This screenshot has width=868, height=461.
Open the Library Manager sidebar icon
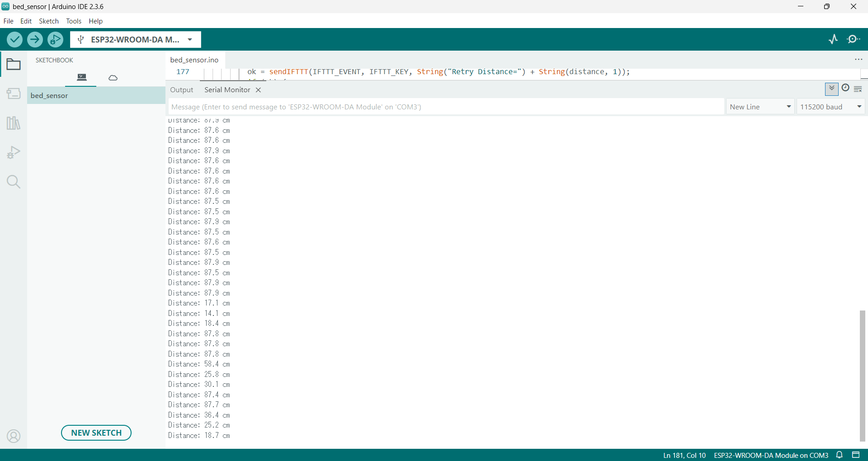click(14, 123)
